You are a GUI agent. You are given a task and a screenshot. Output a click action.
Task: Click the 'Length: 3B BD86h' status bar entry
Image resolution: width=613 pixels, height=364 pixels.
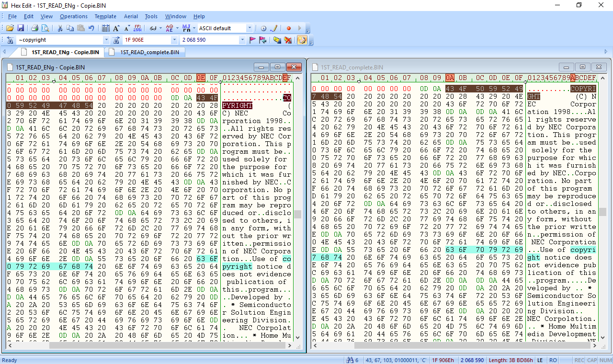(511, 360)
